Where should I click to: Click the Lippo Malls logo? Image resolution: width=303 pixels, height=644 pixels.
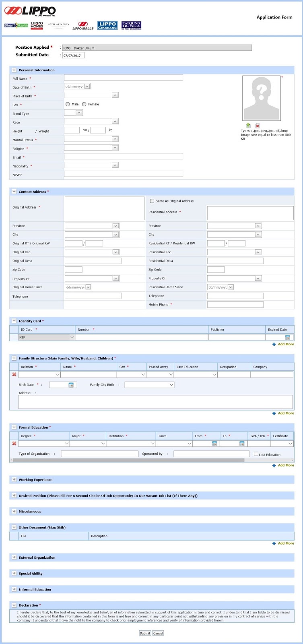(x=83, y=26)
